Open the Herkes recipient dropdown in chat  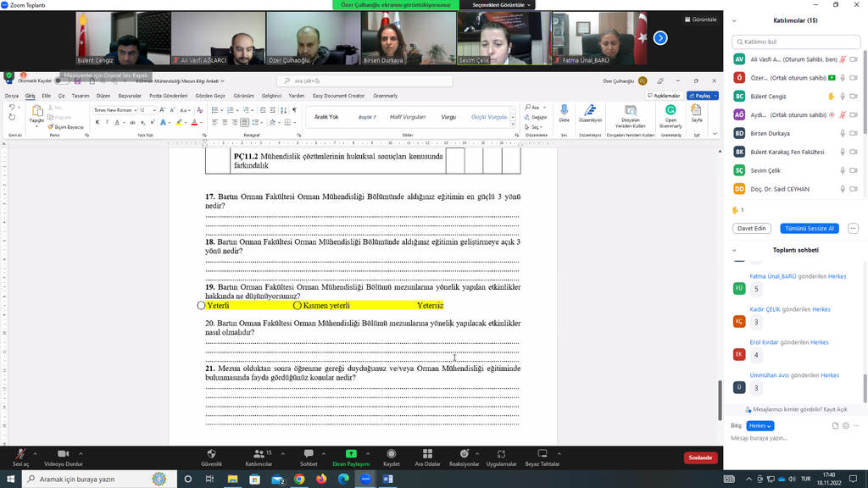coord(759,425)
